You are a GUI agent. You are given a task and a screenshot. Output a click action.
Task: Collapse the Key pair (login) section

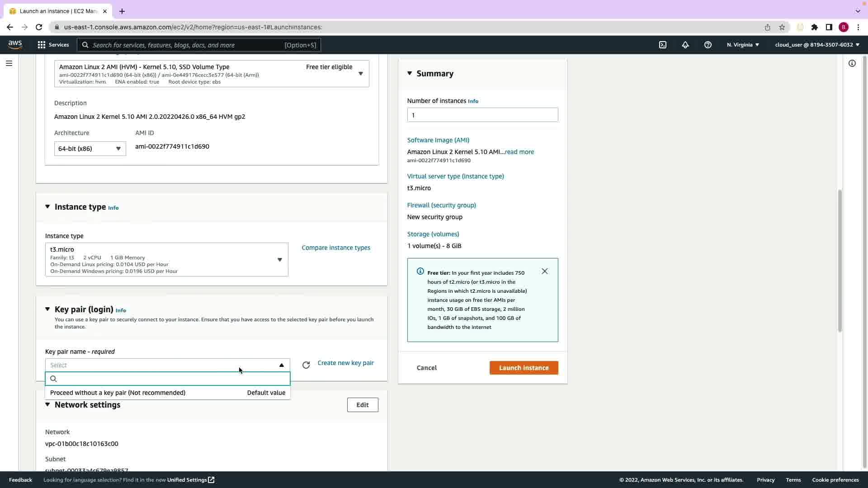pos(47,309)
